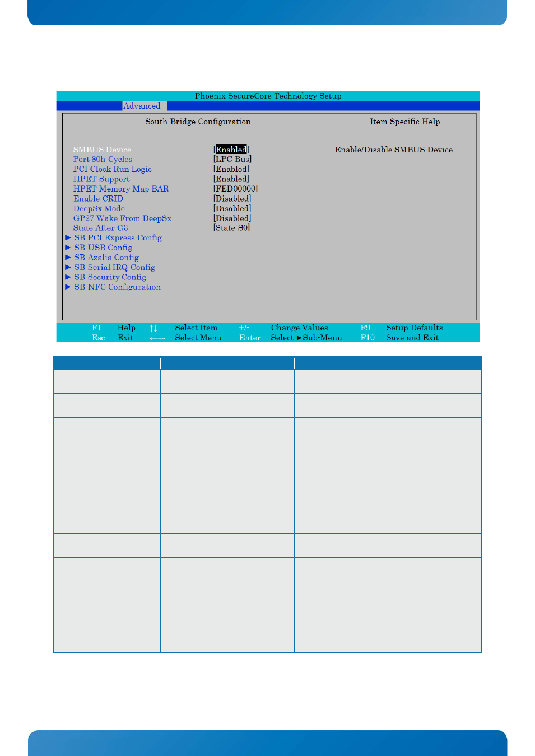The image size is (535, 756).
Task: Change the Port 80h Cycles [LPC Bus] value
Action: point(232,159)
